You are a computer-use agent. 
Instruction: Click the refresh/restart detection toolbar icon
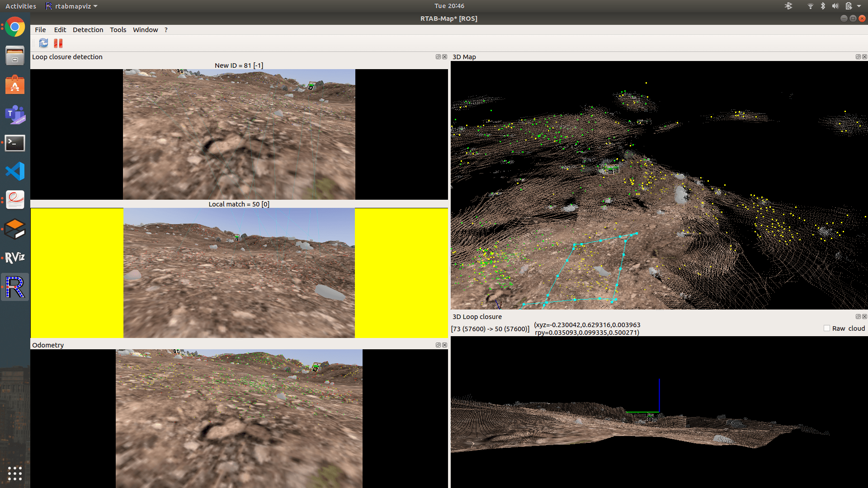(43, 43)
